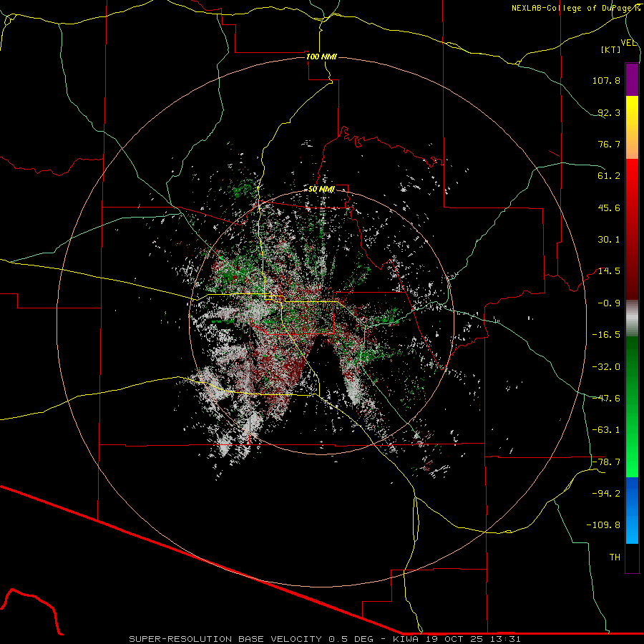
Task: Click the 76.7 velocity scale value
Action: point(609,144)
